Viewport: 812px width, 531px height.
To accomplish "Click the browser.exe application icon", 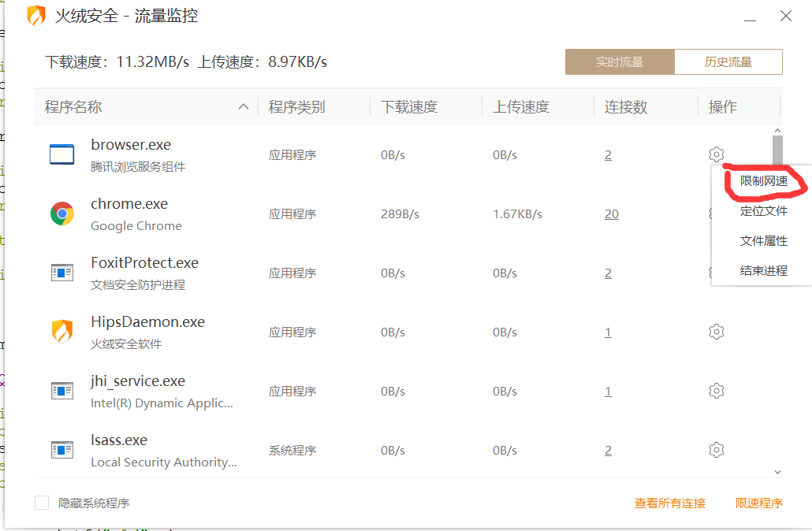I will click(61, 154).
